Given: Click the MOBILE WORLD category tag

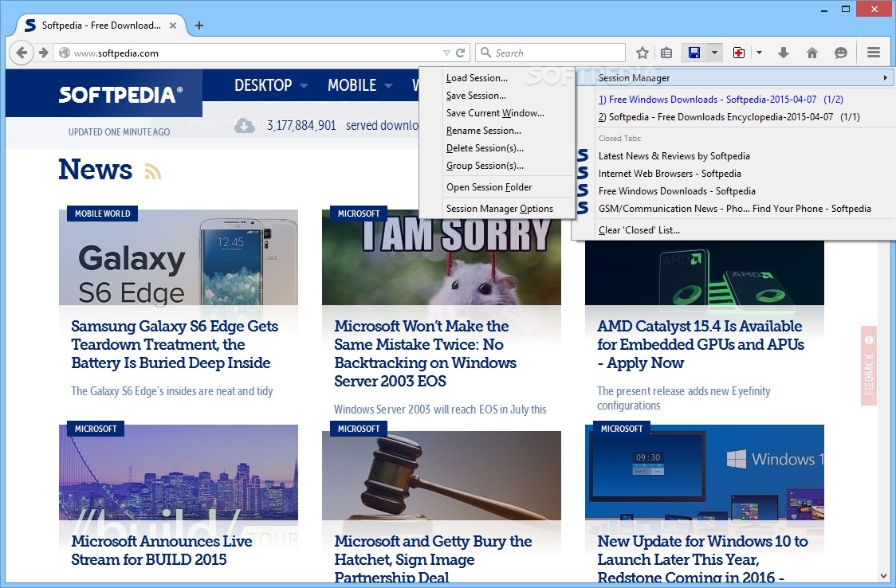Looking at the screenshot, I should coord(102,214).
